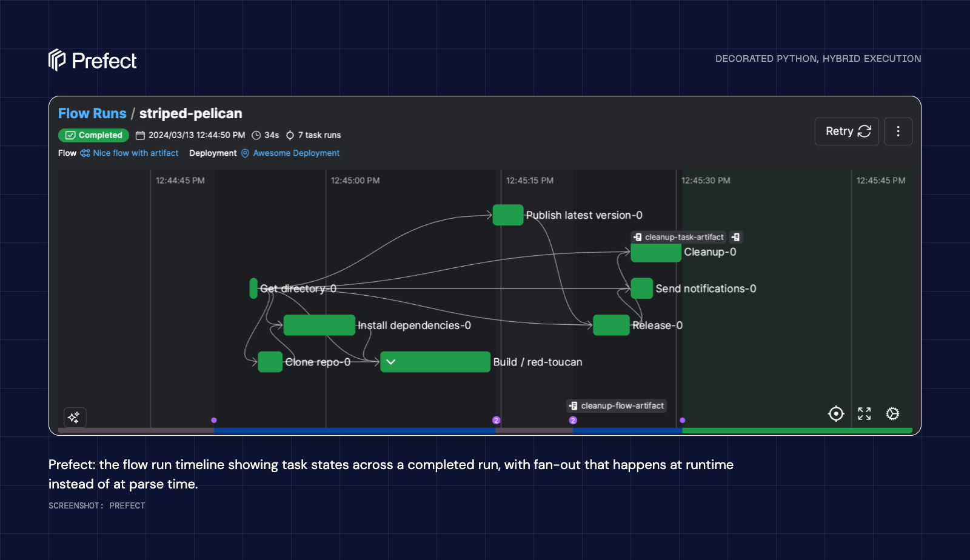Click the unlabeled artifact icon beside cleanup-task-artifact

click(735, 237)
